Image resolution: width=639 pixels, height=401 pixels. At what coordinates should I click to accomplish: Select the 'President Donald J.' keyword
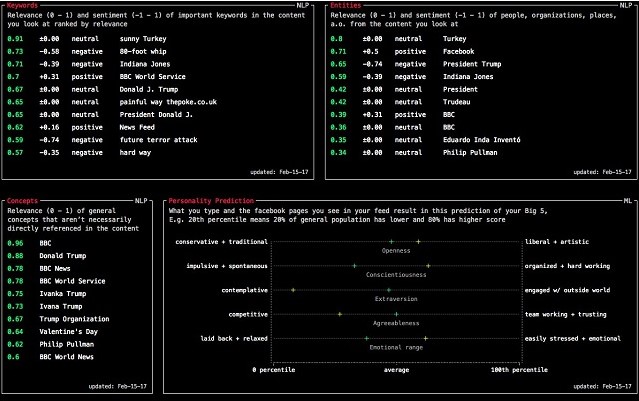(156, 115)
